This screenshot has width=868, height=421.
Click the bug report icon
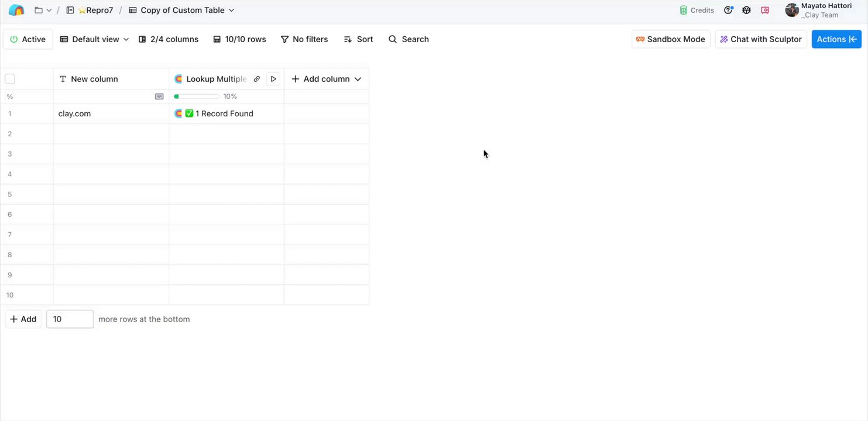click(x=746, y=10)
